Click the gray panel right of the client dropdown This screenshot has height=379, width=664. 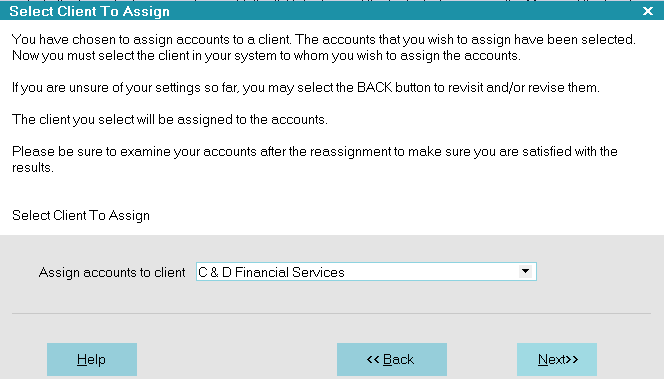(x=597, y=271)
